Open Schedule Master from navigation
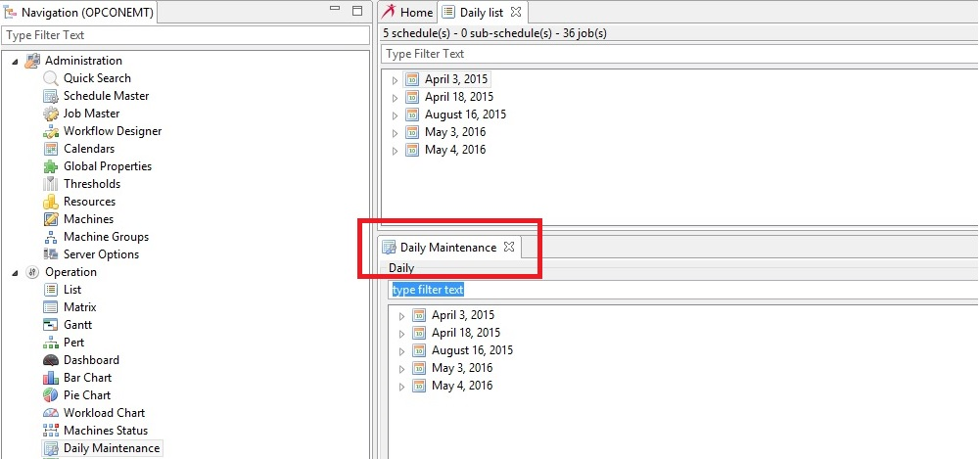This screenshot has width=980, height=459. click(x=107, y=96)
